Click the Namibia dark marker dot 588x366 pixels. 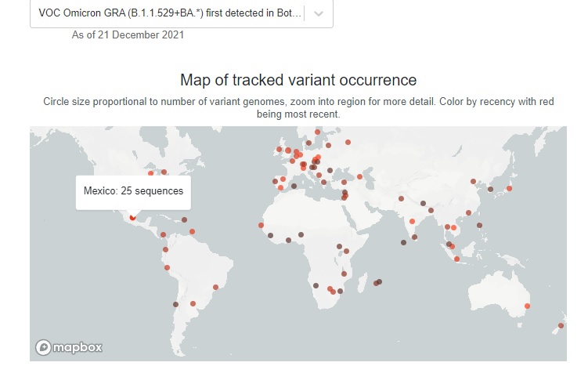point(316,285)
